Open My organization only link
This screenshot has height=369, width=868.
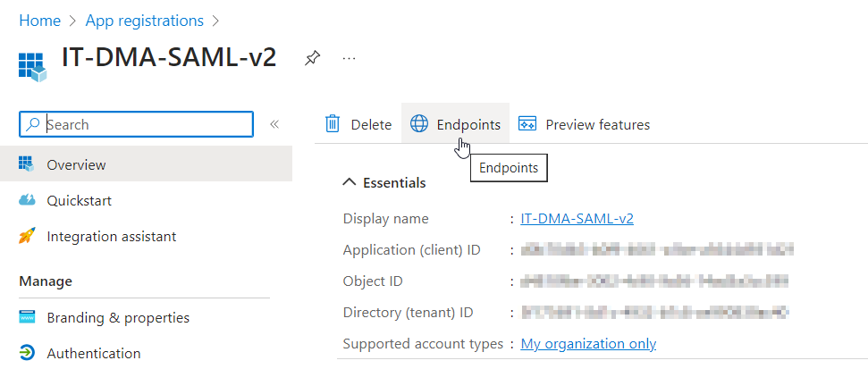588,344
